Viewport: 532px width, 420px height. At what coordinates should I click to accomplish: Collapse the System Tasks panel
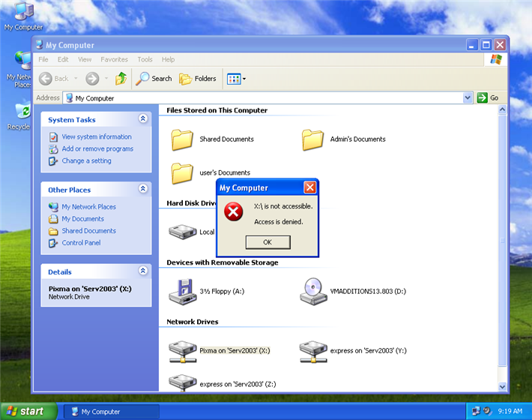[143, 119]
